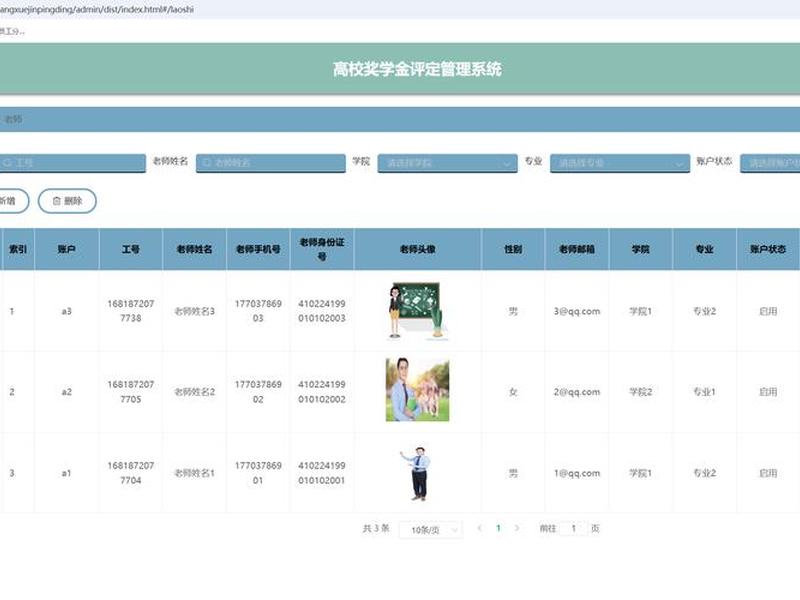Focus the 工号 search input field
Screen dimensions: 800x600
tap(72, 163)
